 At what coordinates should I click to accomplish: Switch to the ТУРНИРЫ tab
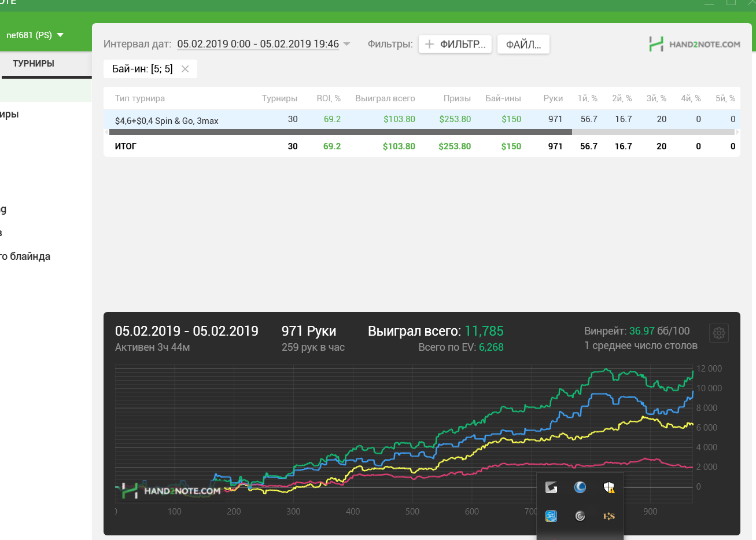pyautogui.click(x=34, y=64)
